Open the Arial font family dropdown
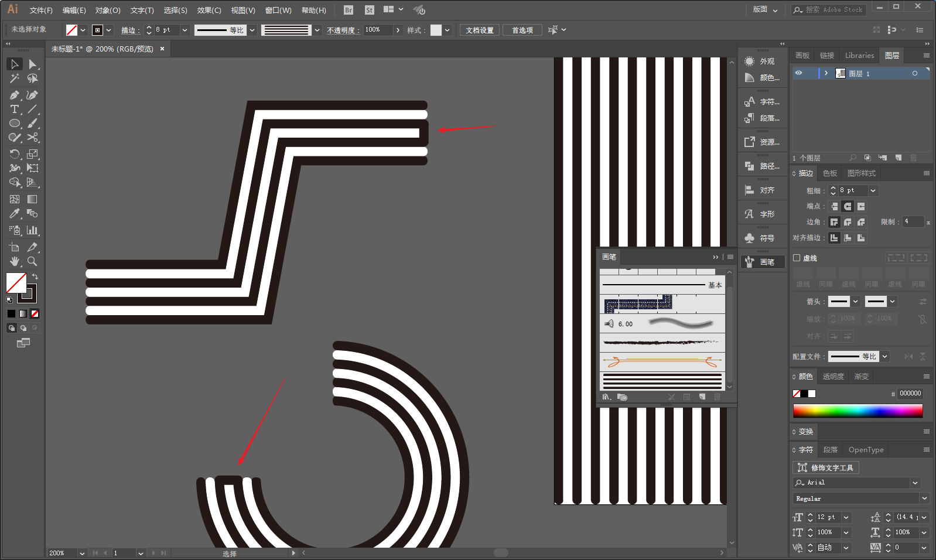936x560 pixels. (x=915, y=483)
